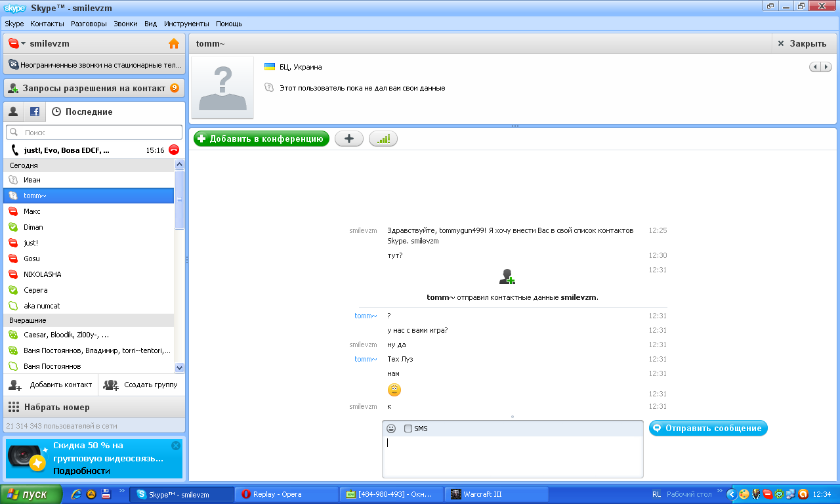Open the Набрать номер dial pad
This screenshot has width=840, height=504.
(94, 407)
